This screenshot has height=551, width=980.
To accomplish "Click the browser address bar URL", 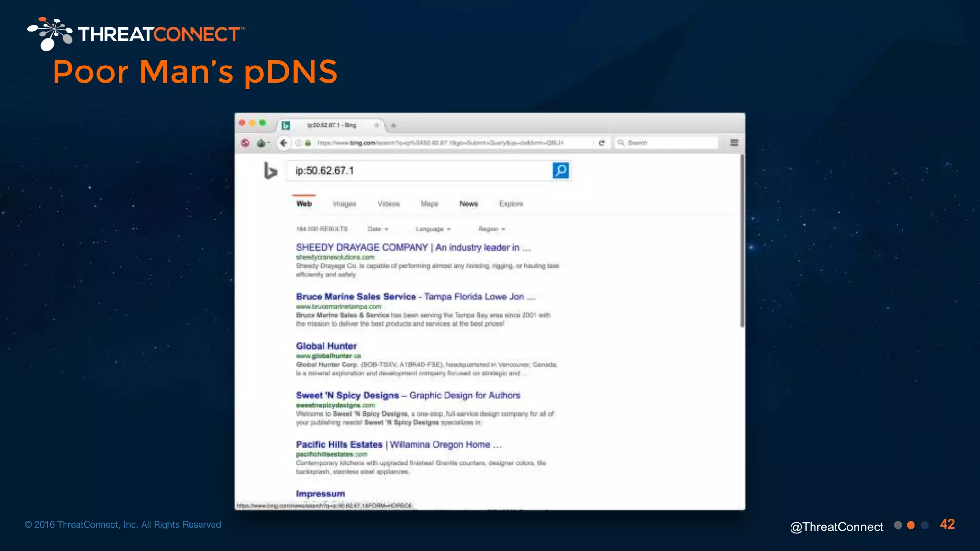I will pyautogui.click(x=440, y=143).
